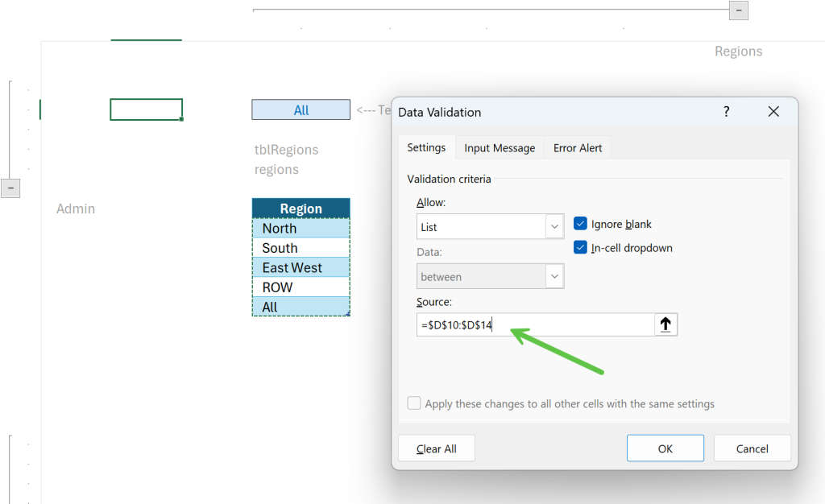The height and width of the screenshot is (504, 825).
Task: Select the empty green-bordered active cell
Action: tap(147, 109)
